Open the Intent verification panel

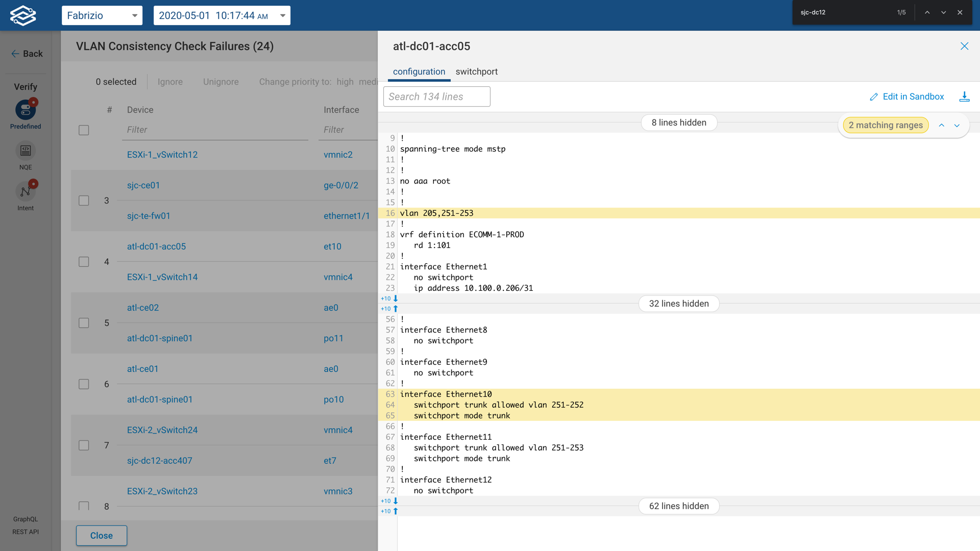pos(25,191)
